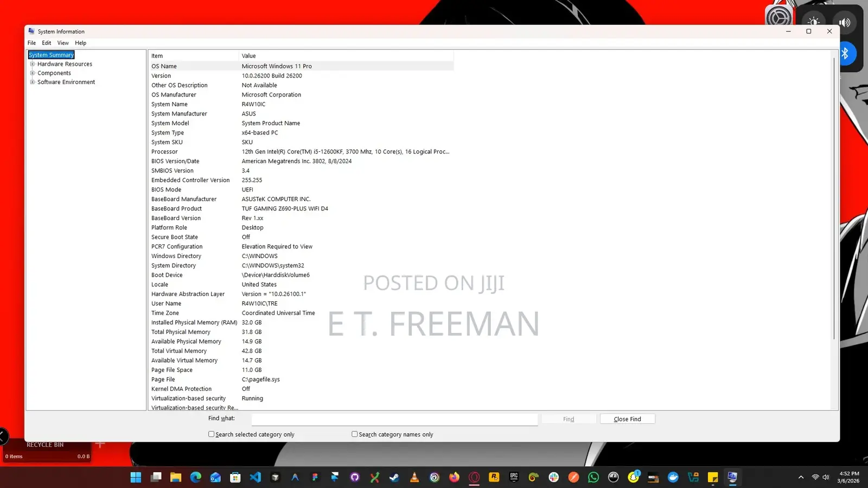Select the Software Environment label
Screen dimensions: 868x488
[x=66, y=82]
